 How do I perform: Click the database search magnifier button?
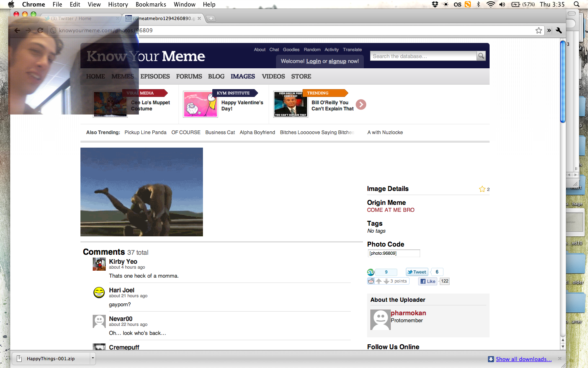481,56
